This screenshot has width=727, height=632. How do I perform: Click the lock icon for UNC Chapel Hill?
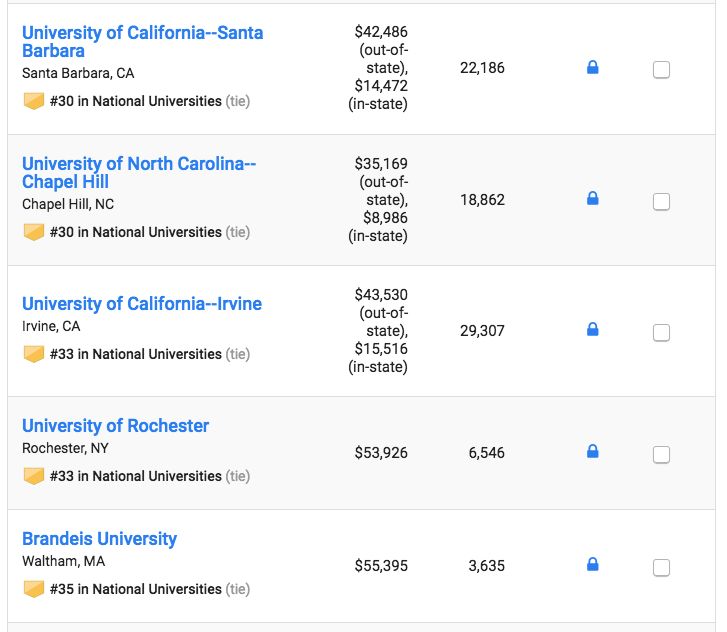pyautogui.click(x=592, y=199)
